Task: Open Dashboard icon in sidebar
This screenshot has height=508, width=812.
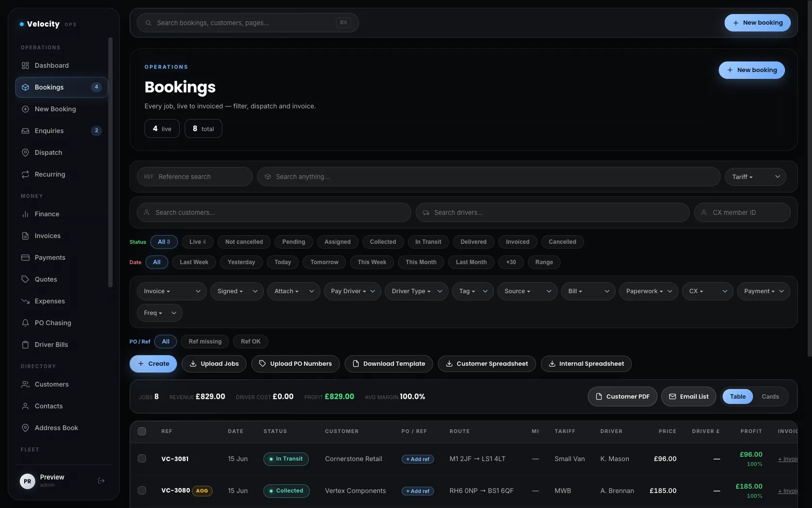Action: coord(25,65)
